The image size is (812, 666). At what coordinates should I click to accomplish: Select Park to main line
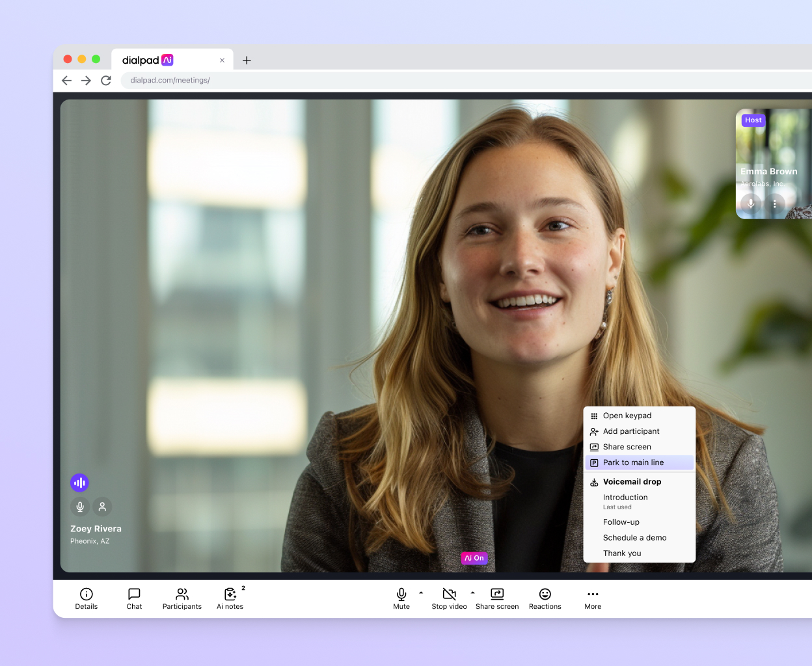click(634, 462)
